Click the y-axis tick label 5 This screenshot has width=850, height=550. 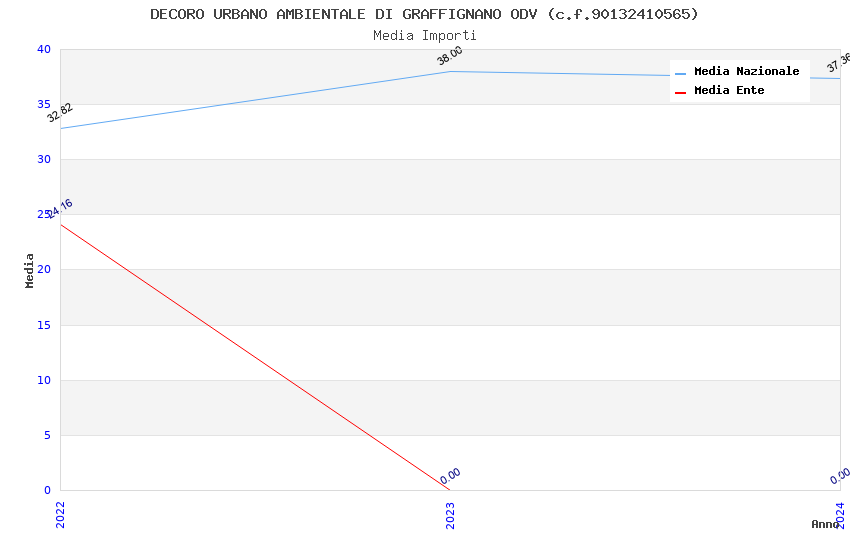pos(48,435)
